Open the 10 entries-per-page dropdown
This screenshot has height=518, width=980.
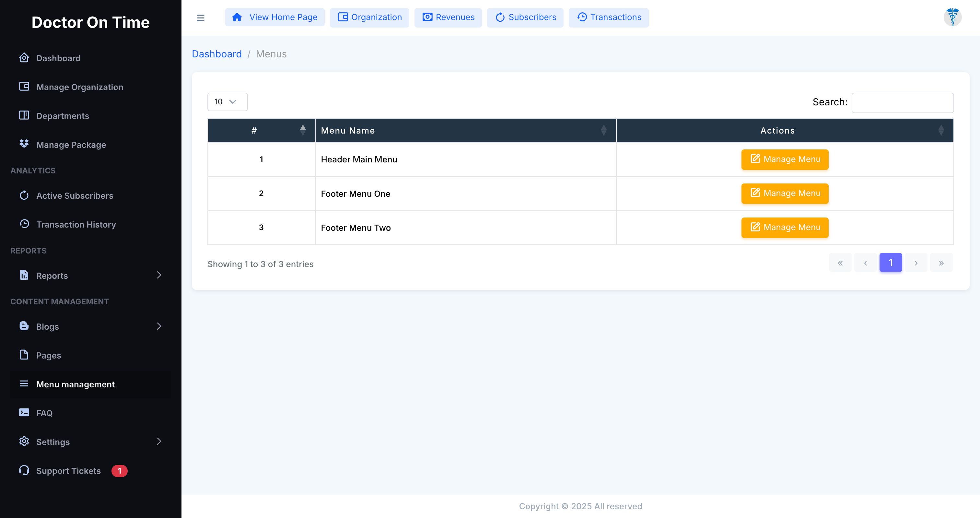tap(227, 102)
